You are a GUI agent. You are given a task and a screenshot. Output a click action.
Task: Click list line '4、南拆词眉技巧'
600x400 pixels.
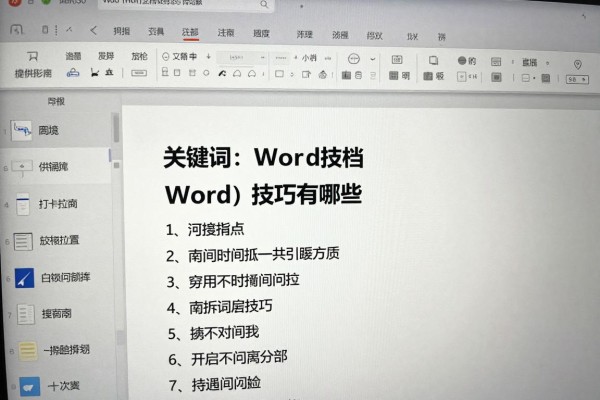pyautogui.click(x=220, y=307)
